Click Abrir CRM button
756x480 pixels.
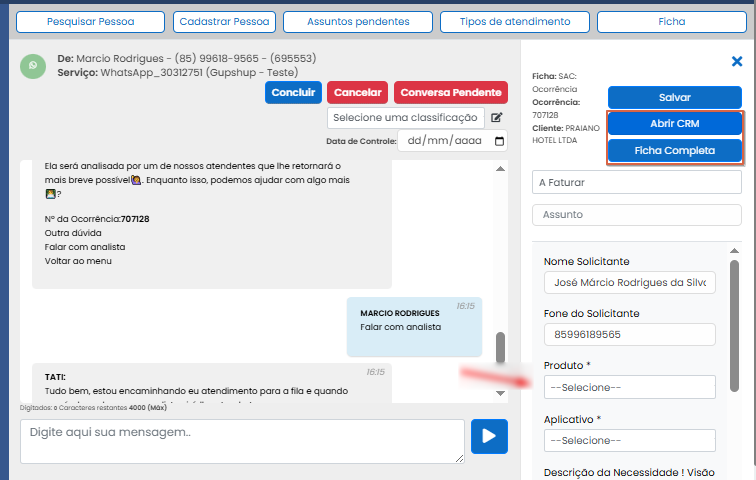(x=674, y=124)
